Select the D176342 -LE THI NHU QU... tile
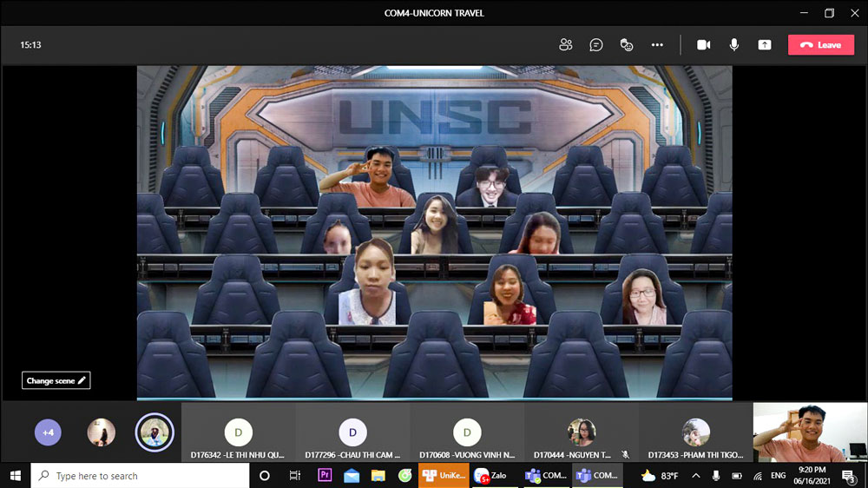Viewport: 868px width, 488px height. click(238, 432)
